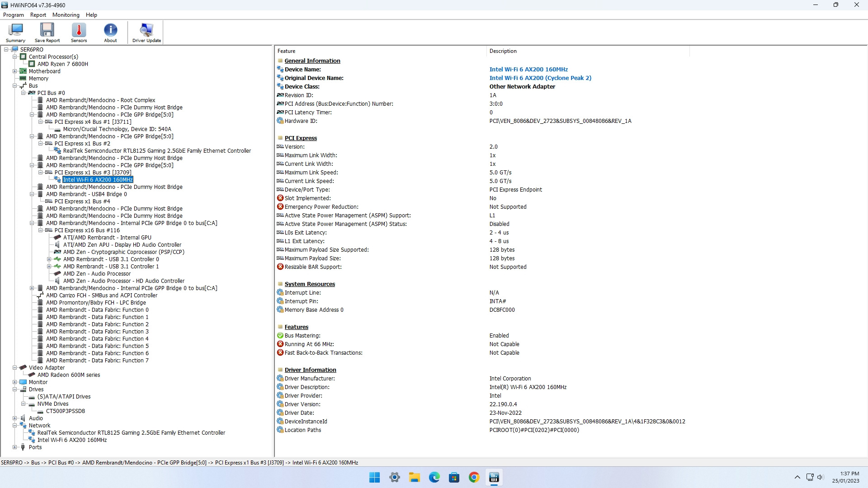Select the CT500P3PSSD8 drive
The width and height of the screenshot is (868, 488).
[66, 411]
